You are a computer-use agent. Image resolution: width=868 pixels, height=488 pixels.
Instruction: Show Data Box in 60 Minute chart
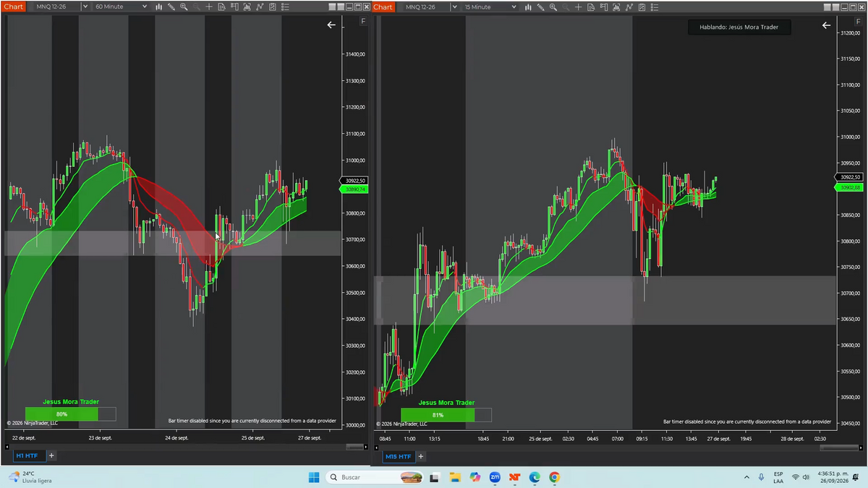222,7
